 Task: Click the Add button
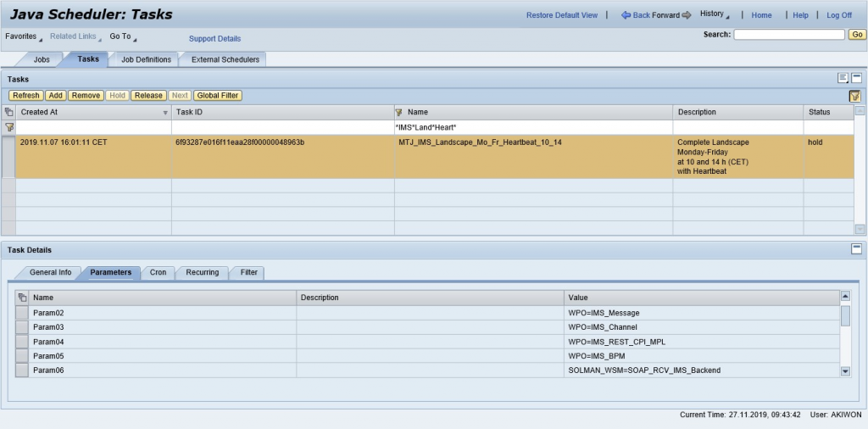(55, 95)
